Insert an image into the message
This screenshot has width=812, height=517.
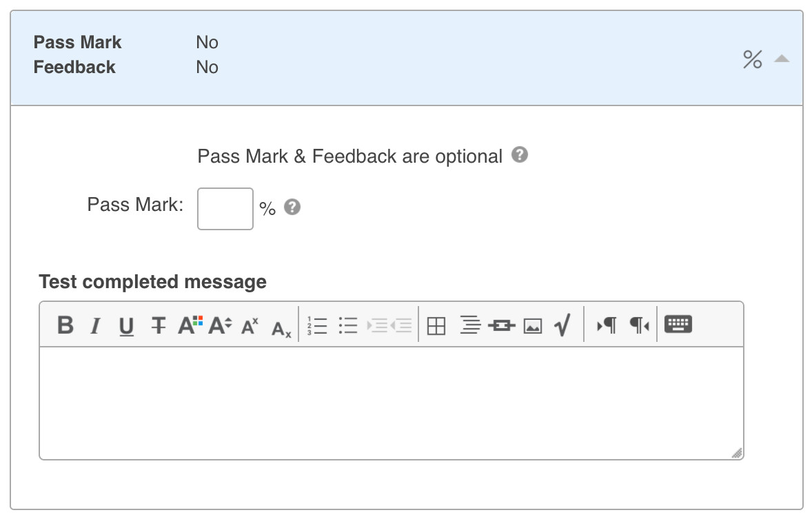coord(533,325)
